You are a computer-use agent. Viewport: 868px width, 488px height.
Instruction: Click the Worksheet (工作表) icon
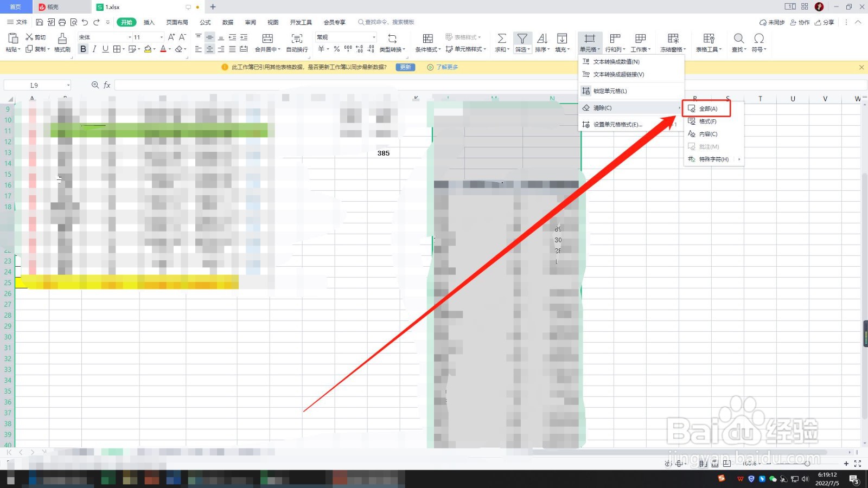(x=641, y=38)
